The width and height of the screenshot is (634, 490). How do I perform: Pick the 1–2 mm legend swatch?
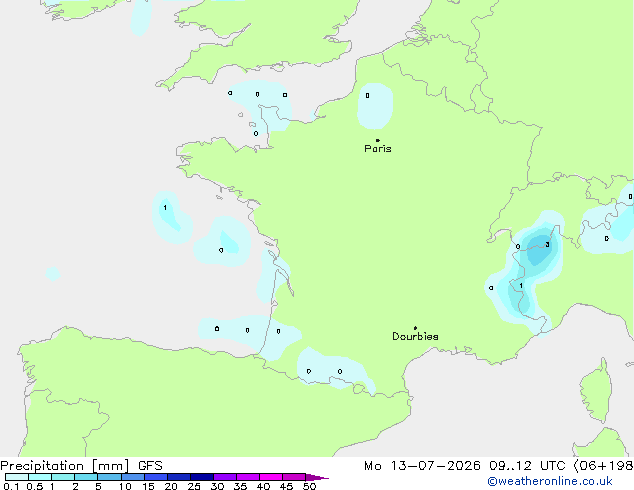(x=63, y=477)
